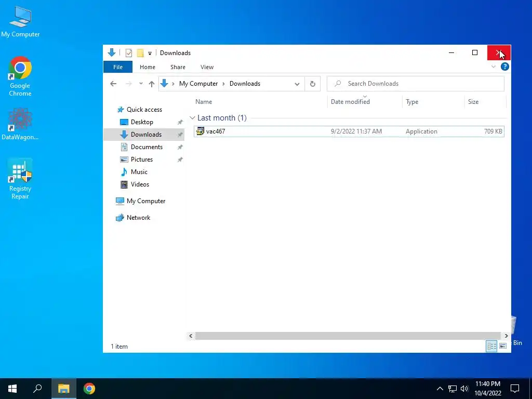The height and width of the screenshot is (399, 532).
Task: Select Network in navigation pane
Action: point(138,218)
